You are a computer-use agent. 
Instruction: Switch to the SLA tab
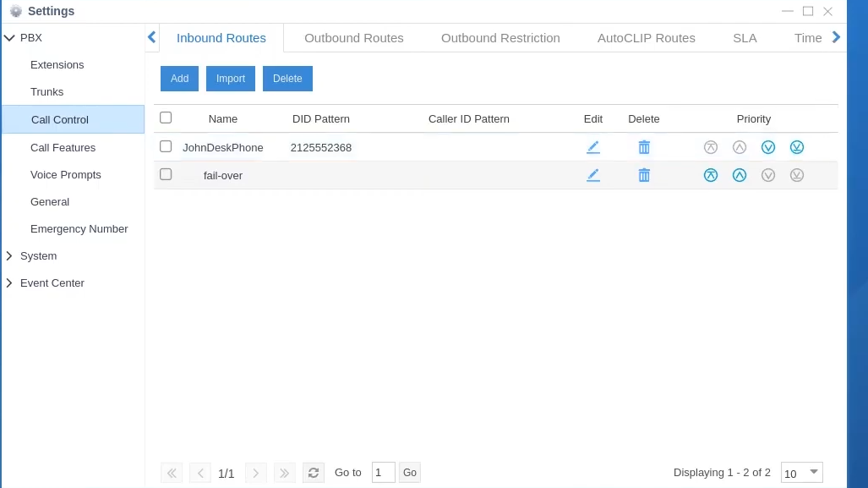pos(745,38)
